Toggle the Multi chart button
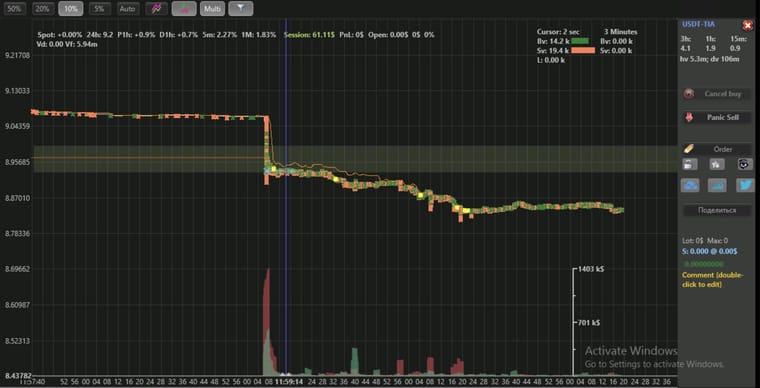The height and width of the screenshot is (388, 760). 212,9
